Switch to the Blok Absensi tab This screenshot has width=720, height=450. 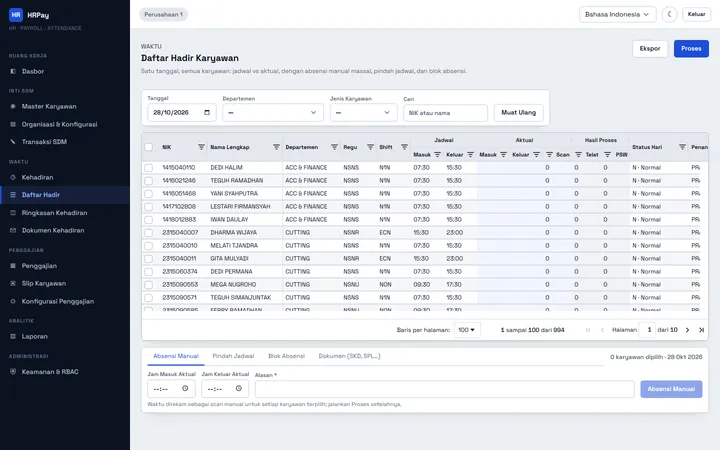pos(287,356)
